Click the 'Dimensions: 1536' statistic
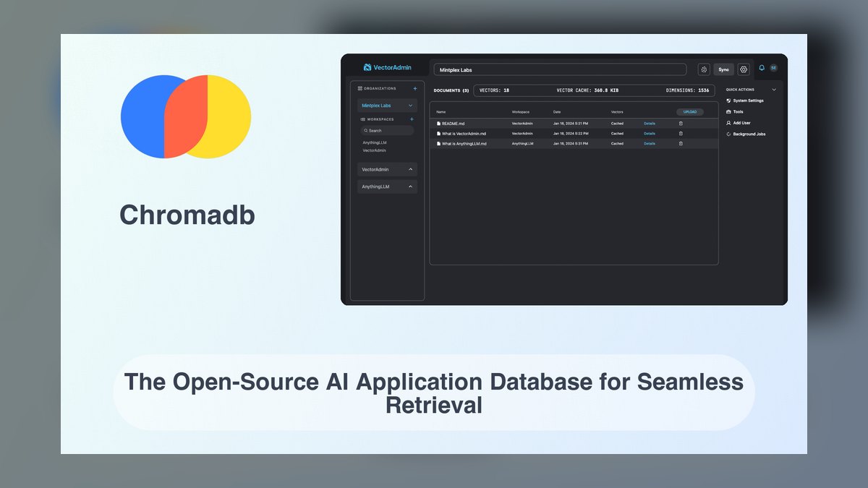Screen dimensions: 868x488 coord(687,90)
